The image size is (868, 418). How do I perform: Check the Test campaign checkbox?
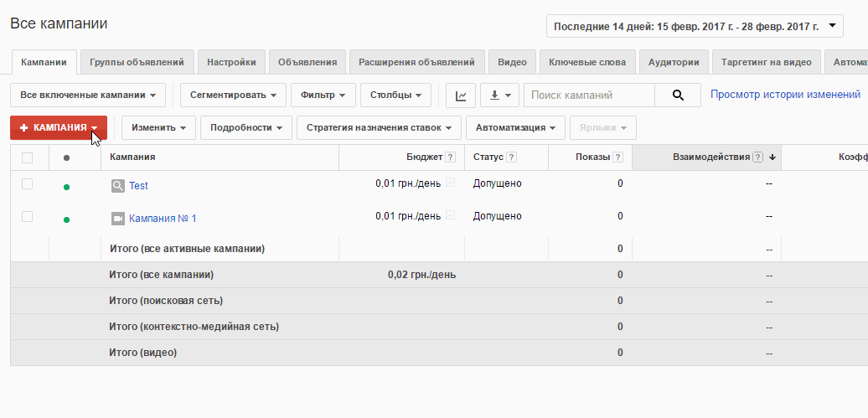coord(27,183)
